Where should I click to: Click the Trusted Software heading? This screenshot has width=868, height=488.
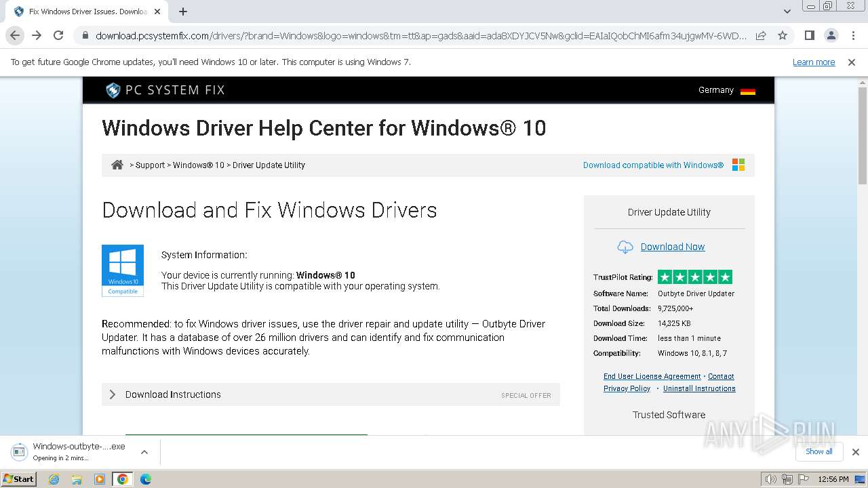click(669, 415)
